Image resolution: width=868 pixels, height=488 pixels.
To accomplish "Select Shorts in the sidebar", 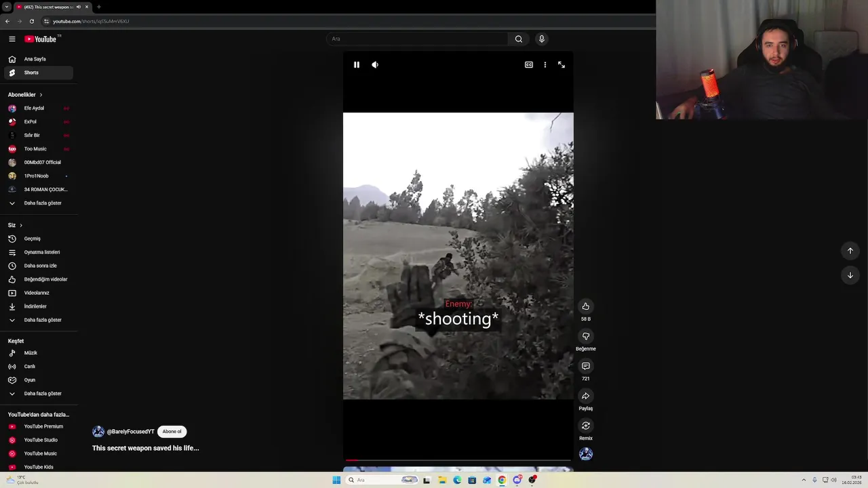I will click(x=39, y=73).
